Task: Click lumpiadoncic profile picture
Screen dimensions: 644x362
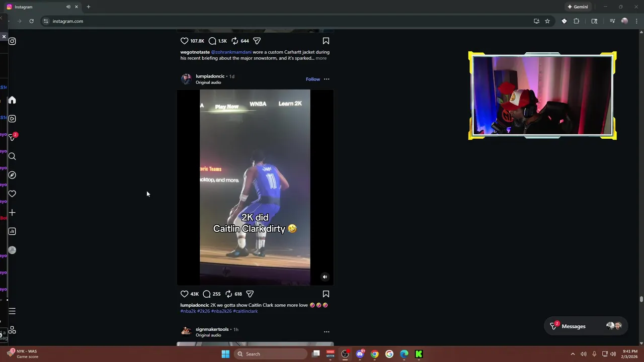Action: pyautogui.click(x=186, y=79)
